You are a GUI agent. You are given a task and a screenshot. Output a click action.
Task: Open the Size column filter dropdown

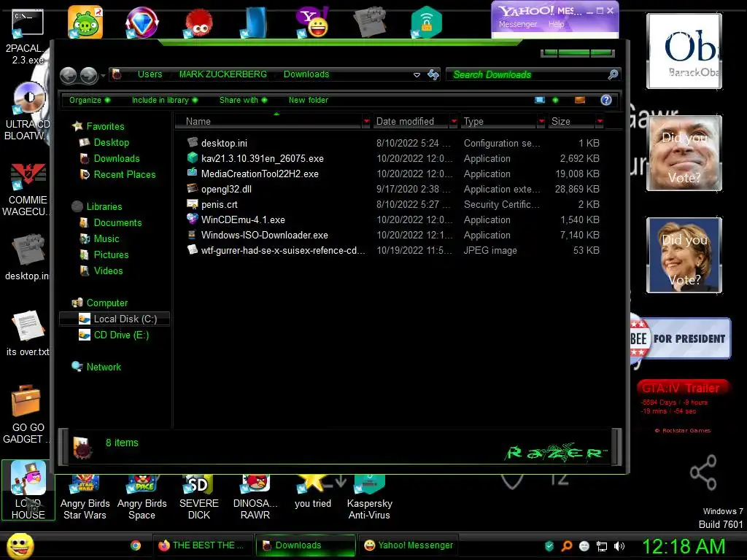click(x=600, y=122)
